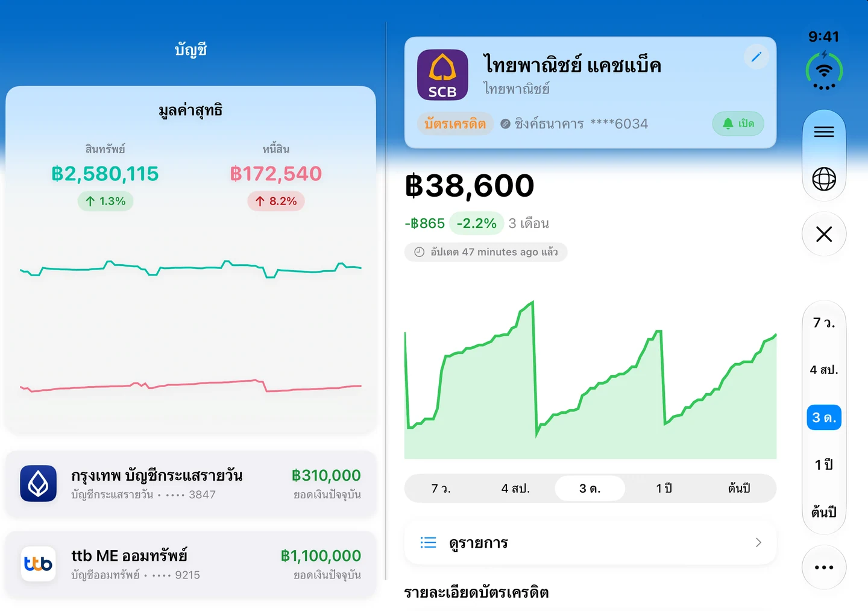Tap the green credit balance chart
This screenshot has height=611, width=868.
coord(590,380)
